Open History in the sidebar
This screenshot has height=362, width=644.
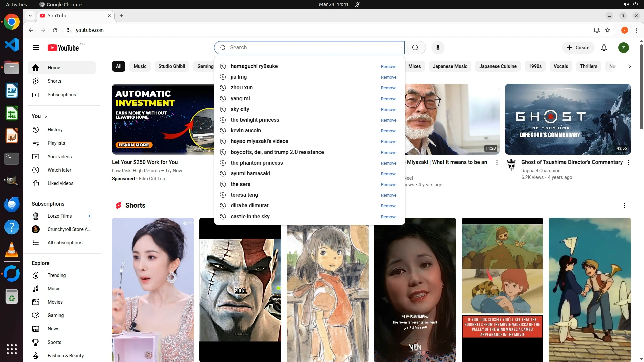(x=55, y=130)
